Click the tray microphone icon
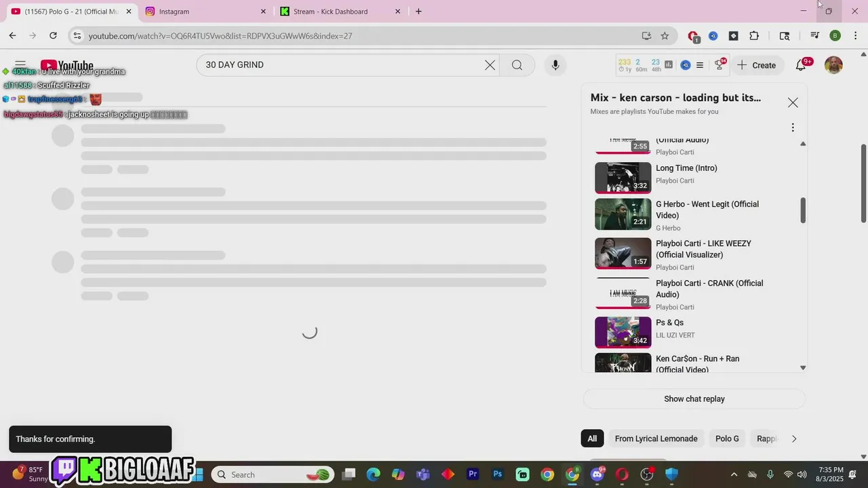868x488 pixels. coord(770,474)
